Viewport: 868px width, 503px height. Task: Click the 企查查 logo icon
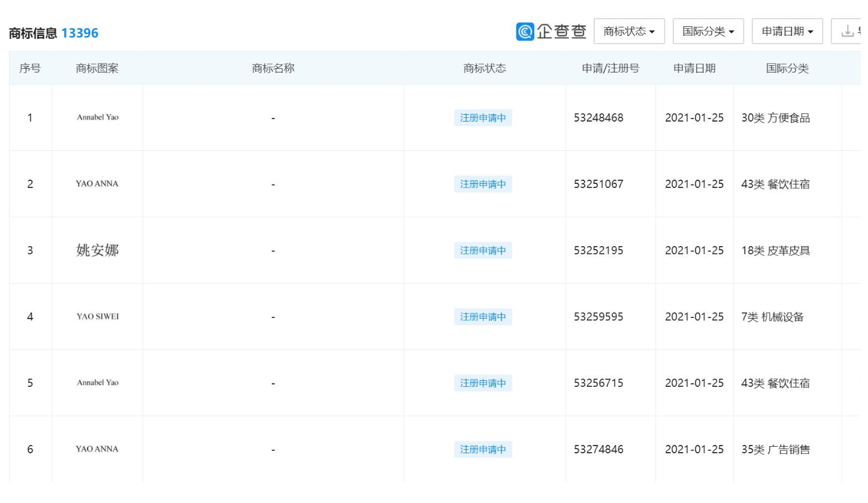(x=525, y=31)
